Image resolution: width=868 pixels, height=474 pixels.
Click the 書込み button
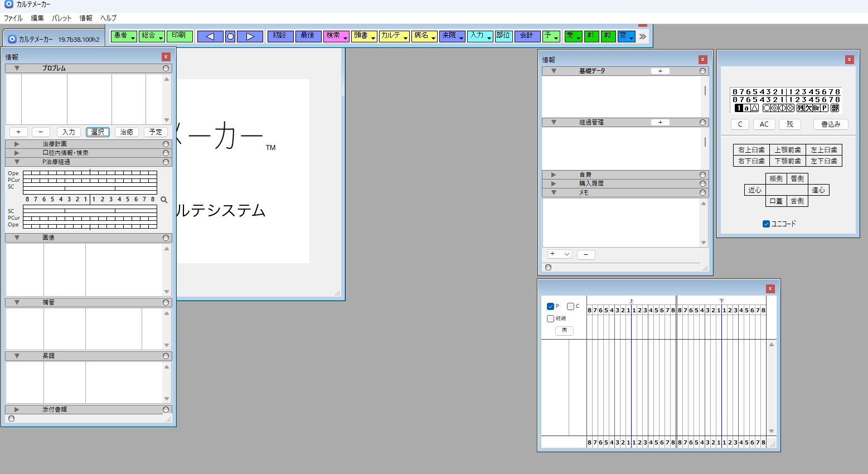coord(830,124)
